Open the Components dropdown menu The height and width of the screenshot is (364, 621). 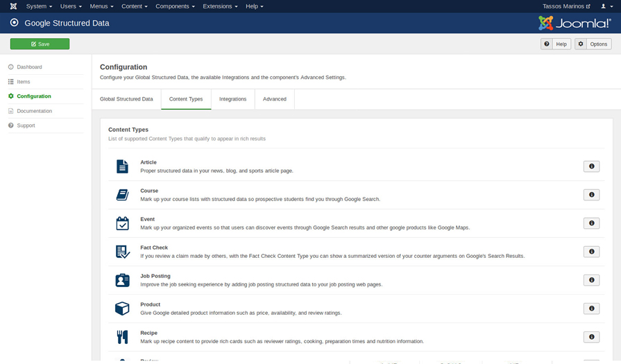(x=175, y=6)
